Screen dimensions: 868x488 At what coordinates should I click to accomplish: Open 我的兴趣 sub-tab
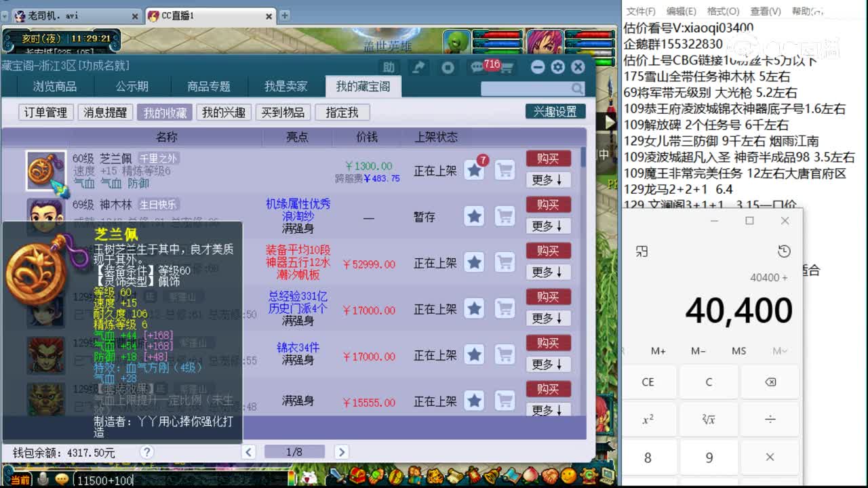click(x=224, y=113)
